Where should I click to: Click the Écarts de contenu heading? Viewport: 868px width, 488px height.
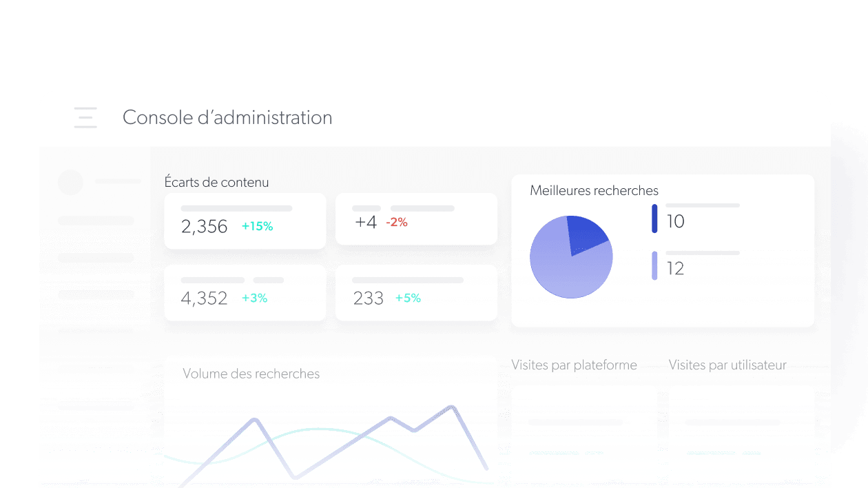216,183
